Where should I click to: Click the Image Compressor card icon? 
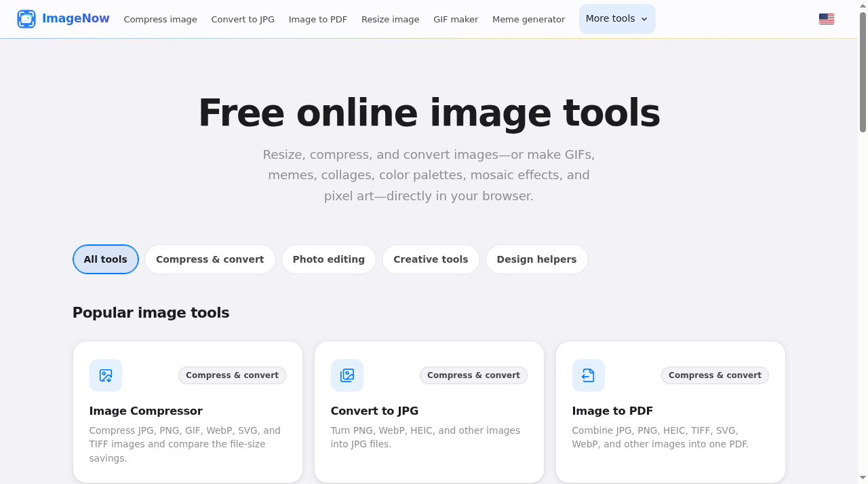[x=106, y=375]
